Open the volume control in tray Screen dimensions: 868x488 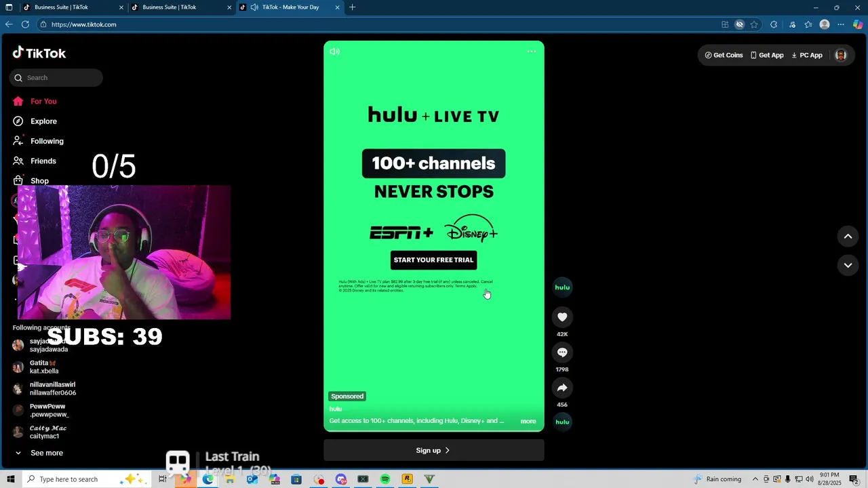810,479
